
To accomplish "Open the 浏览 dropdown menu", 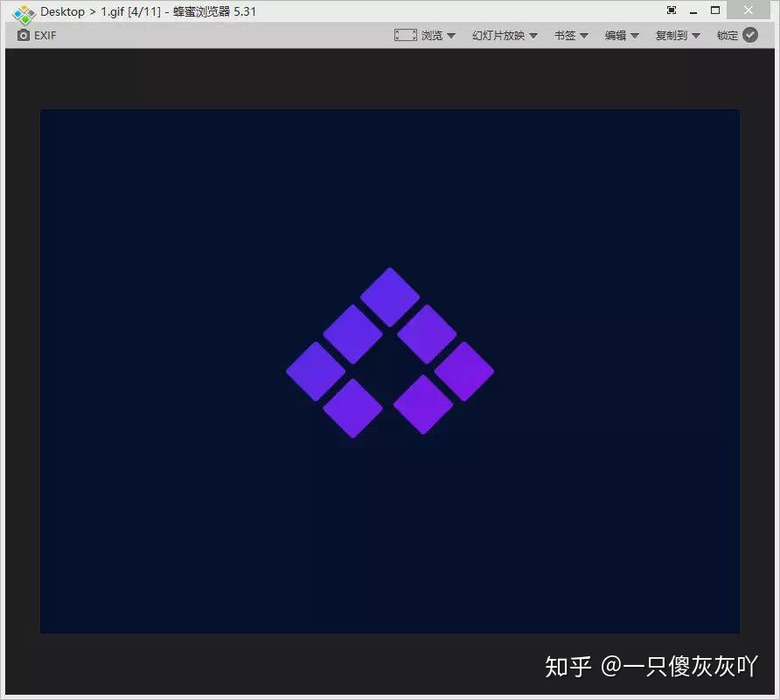I will 438,35.
